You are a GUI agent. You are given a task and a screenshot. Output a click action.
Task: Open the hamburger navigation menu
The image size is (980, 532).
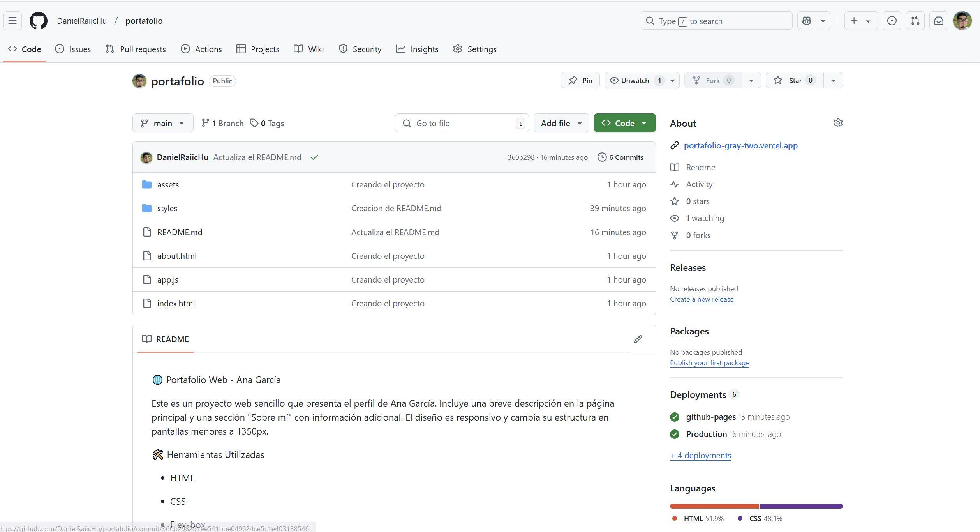(12, 21)
